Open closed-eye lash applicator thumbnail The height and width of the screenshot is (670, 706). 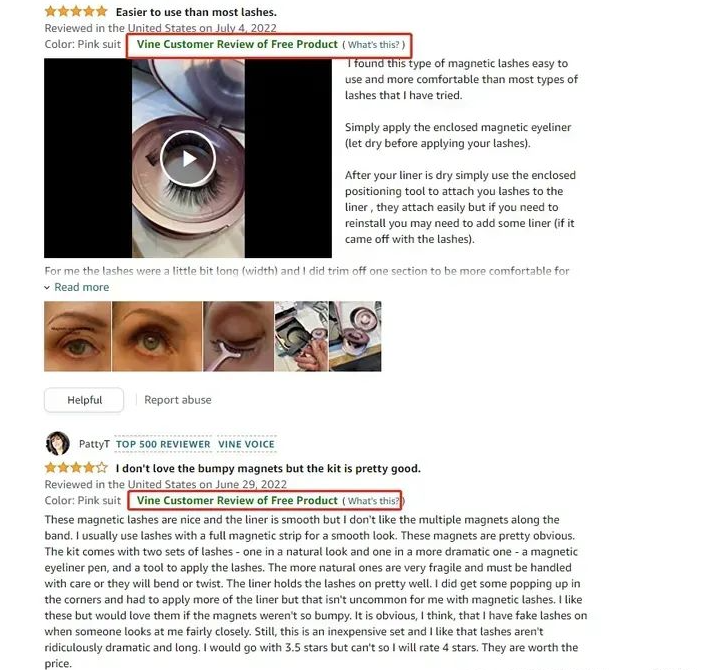click(238, 336)
